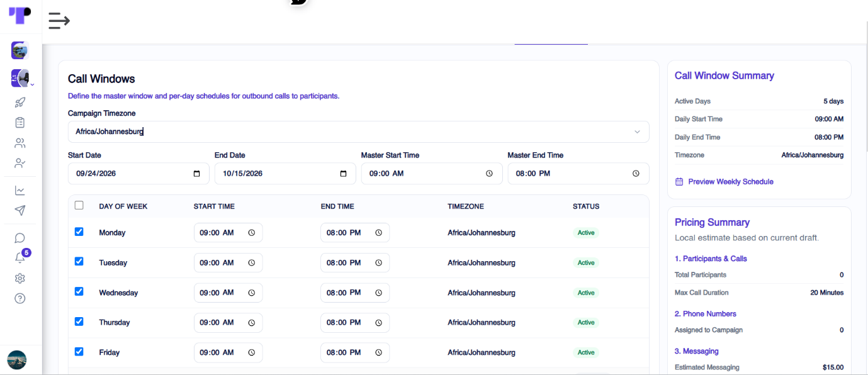Click the Master Start Time field
The width and height of the screenshot is (868, 375).
pyautogui.click(x=432, y=174)
